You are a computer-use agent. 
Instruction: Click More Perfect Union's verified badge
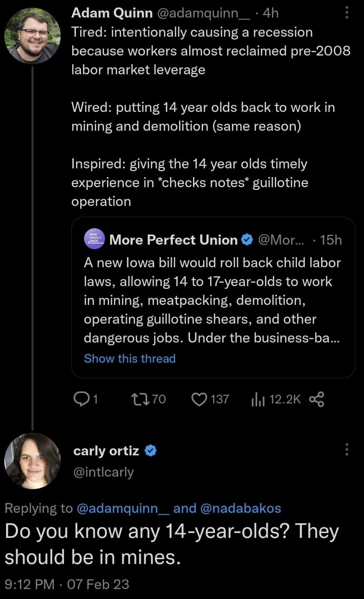tap(247, 240)
